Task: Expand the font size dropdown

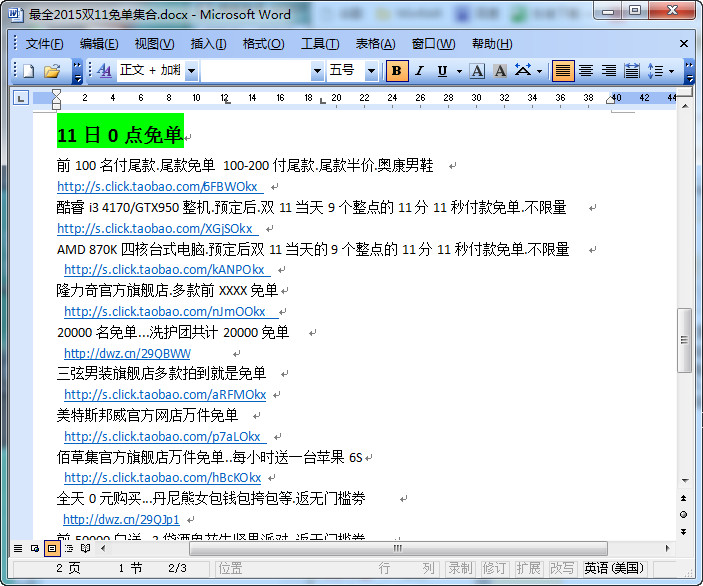Action: [371, 71]
